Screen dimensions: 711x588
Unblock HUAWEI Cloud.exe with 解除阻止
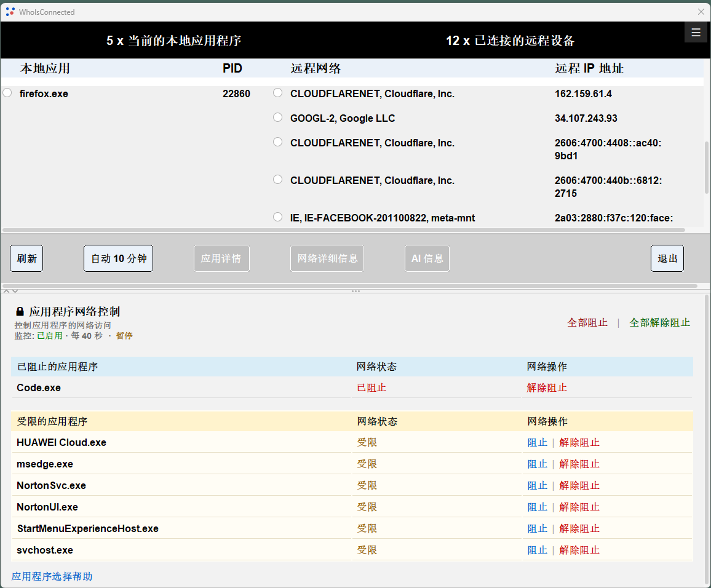click(579, 443)
